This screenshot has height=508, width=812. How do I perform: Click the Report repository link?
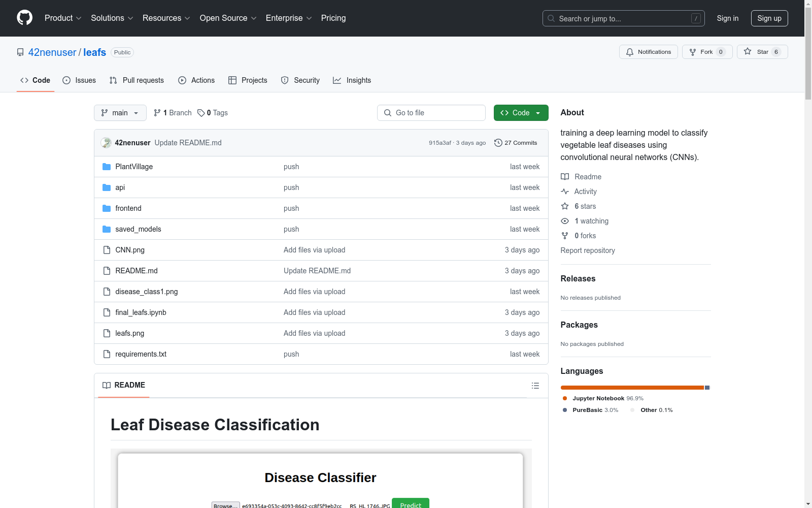588,250
